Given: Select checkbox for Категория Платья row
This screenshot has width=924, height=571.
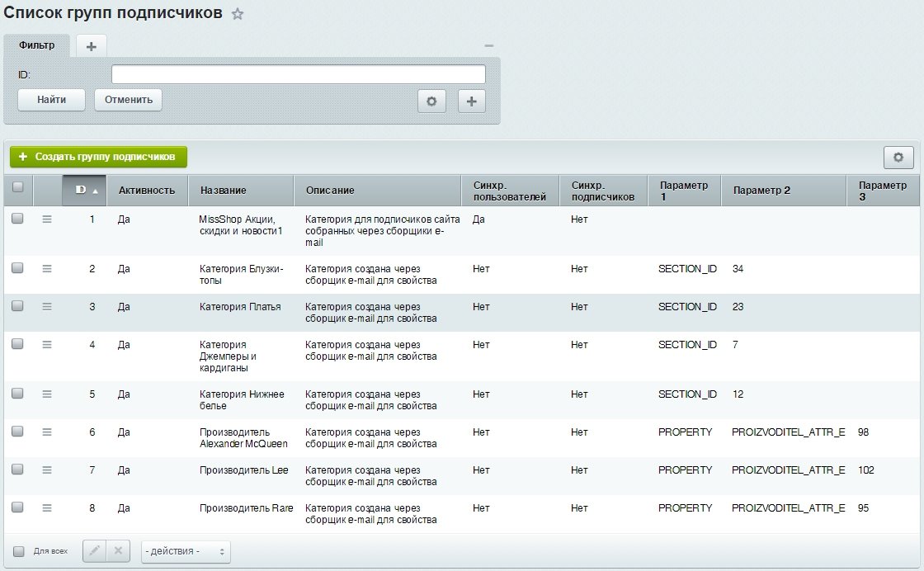Looking at the screenshot, I should click(x=17, y=305).
